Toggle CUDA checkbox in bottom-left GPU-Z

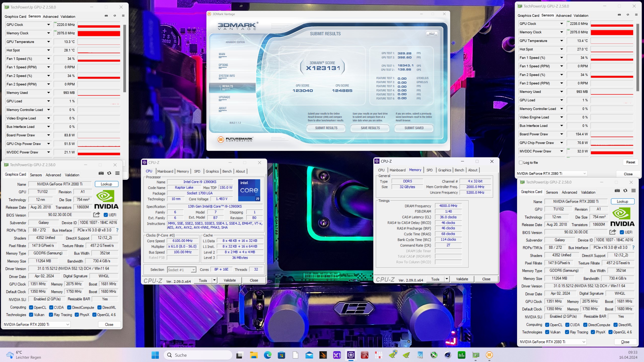[51, 307]
